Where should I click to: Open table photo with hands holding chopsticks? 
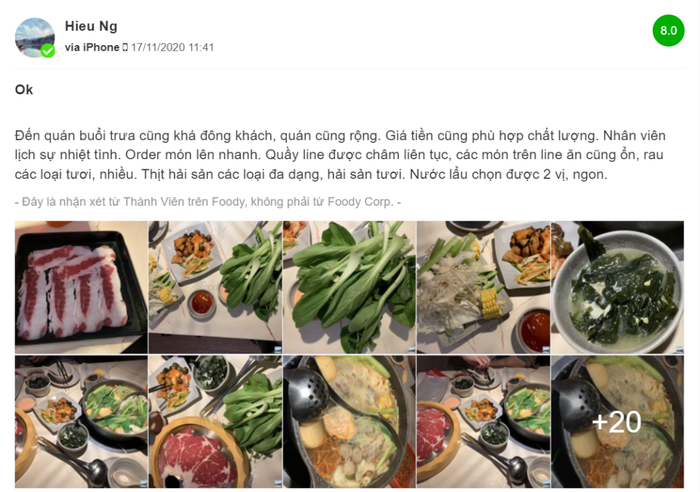[483, 421]
